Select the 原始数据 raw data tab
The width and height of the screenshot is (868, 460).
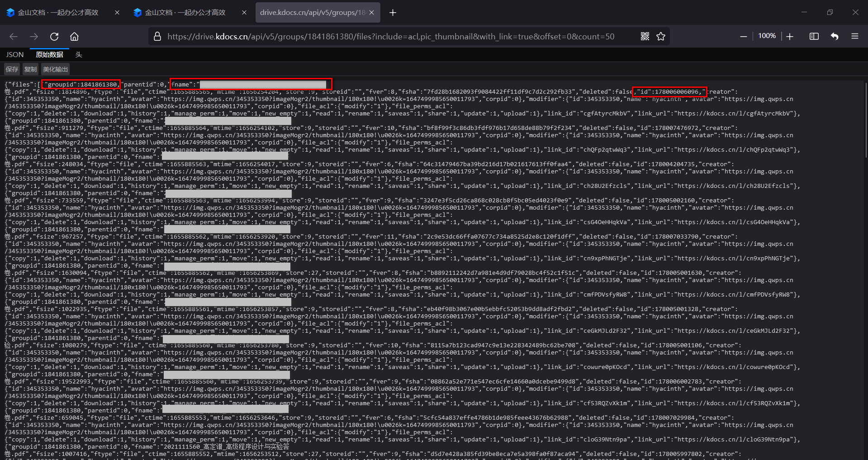pos(49,55)
